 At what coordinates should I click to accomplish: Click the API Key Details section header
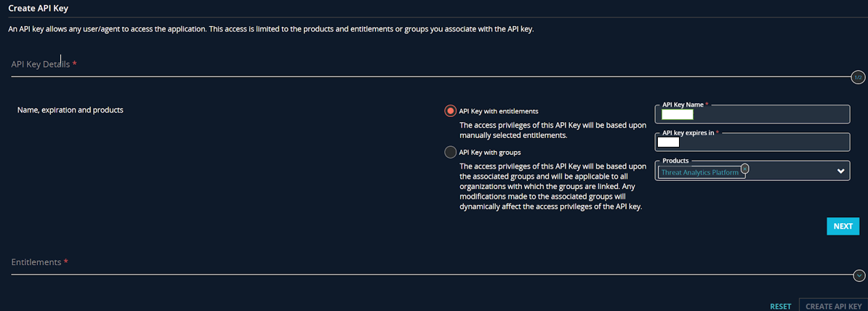(x=44, y=65)
